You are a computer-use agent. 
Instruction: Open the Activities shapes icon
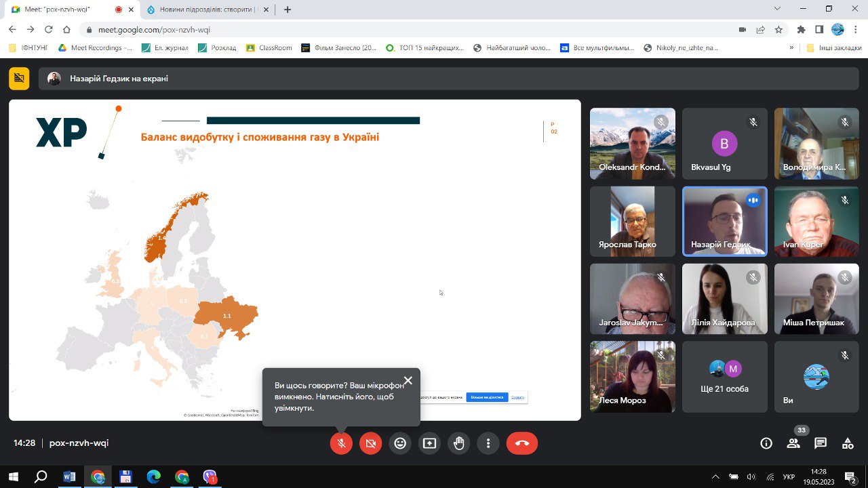pyautogui.click(x=848, y=443)
